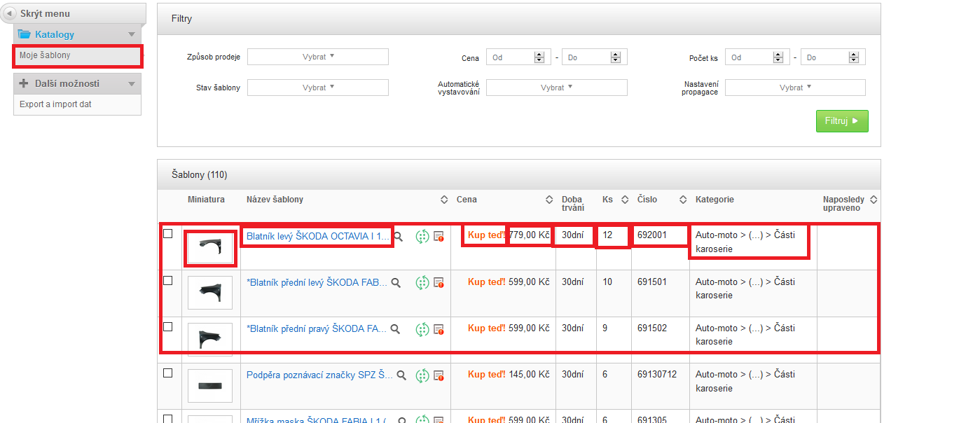Image resolution: width=980 pixels, height=423 pixels.
Task: Click document warning icon in Blatník přední levý row
Action: click(x=439, y=282)
